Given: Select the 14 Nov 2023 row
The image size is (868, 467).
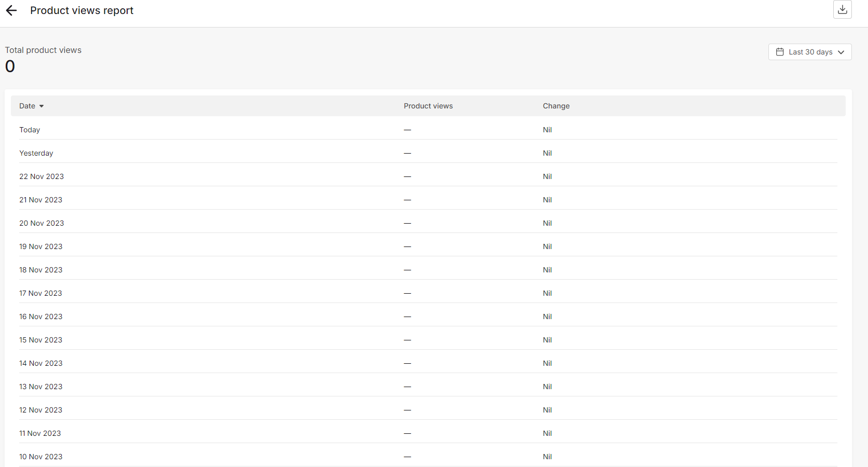Looking at the screenshot, I should pos(428,363).
